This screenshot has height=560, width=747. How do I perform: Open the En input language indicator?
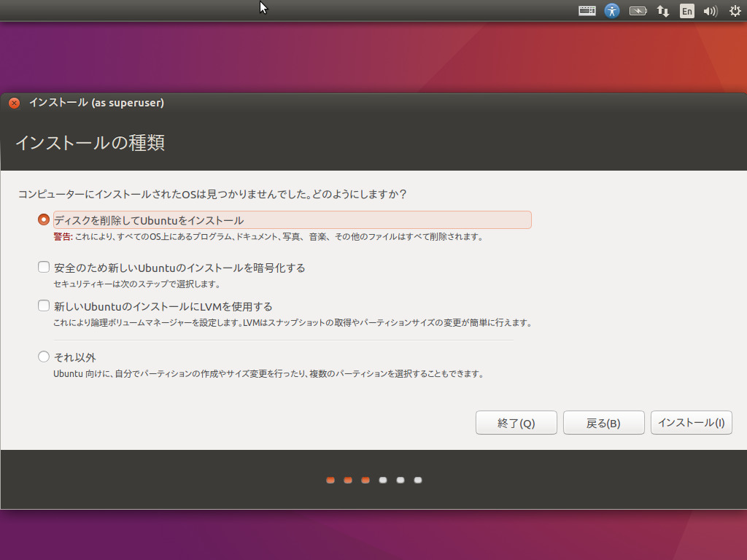687,10
